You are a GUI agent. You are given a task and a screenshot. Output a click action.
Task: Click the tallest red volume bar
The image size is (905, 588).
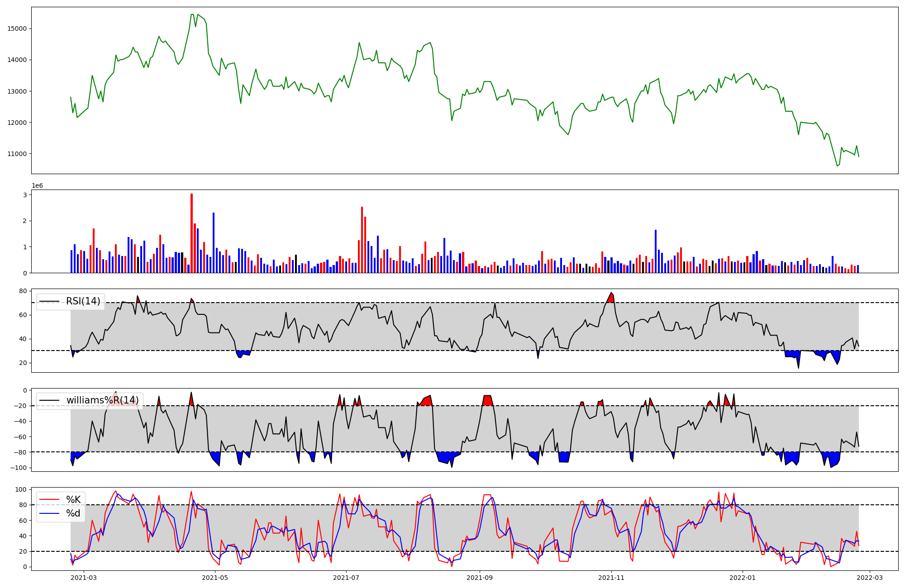tap(191, 233)
